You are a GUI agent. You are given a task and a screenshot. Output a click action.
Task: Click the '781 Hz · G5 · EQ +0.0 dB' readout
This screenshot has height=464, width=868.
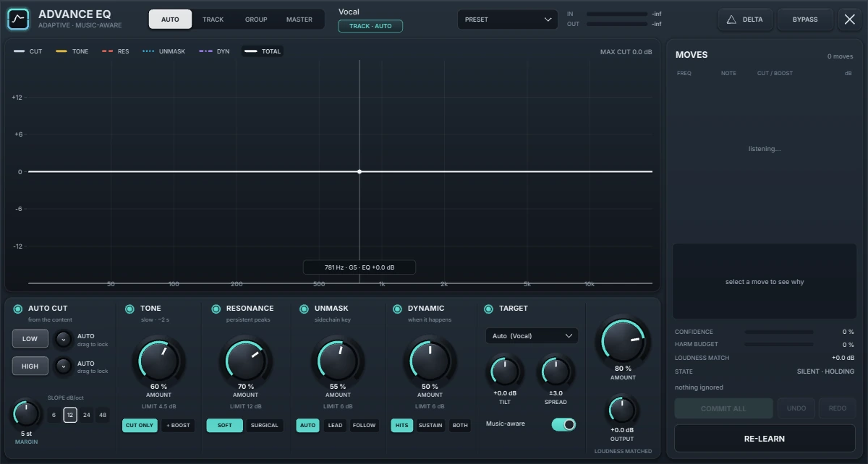pyautogui.click(x=359, y=267)
